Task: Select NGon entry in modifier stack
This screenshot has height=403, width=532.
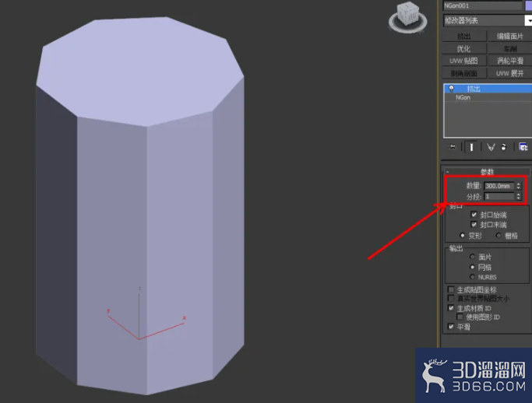Action: (x=488, y=97)
